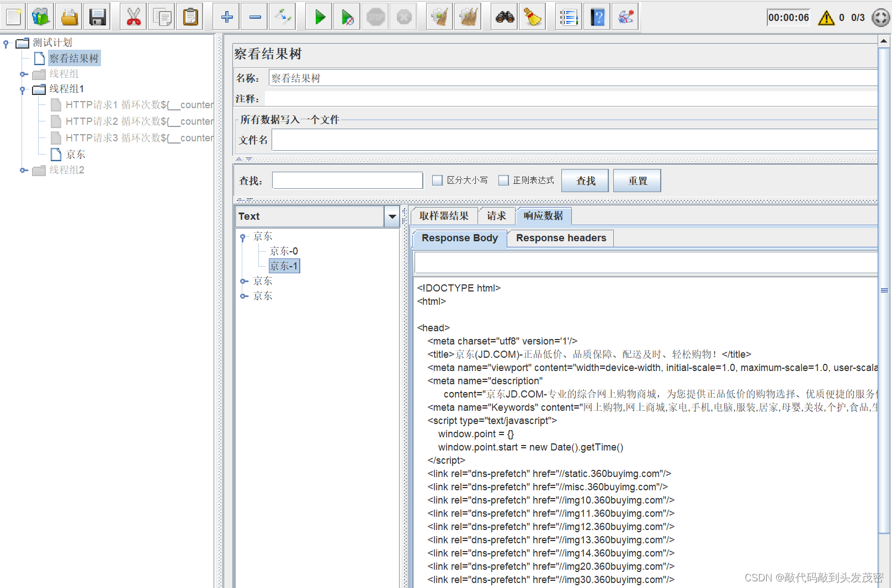
Task: Select 察看结果树 in the test plan tree
Action: pos(73,59)
